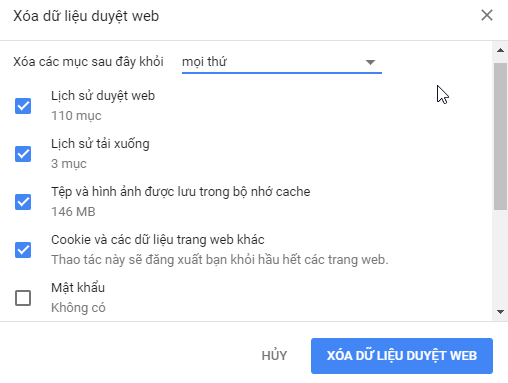The width and height of the screenshot is (508, 383).
Task: Click the Mật khẩu label text
Action: point(78,288)
